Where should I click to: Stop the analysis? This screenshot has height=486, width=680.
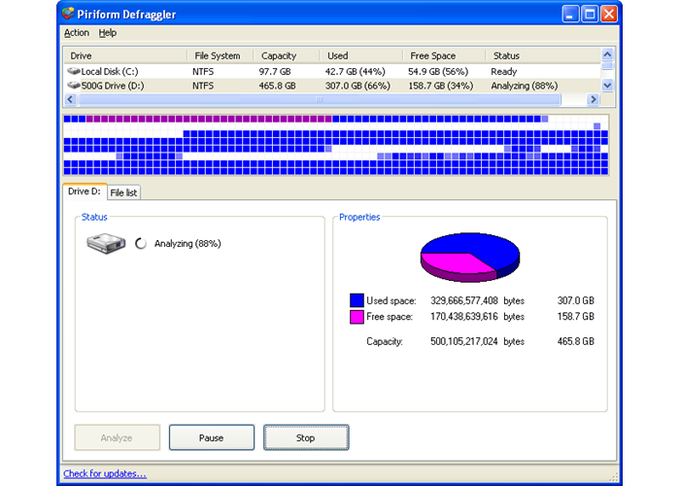click(306, 438)
